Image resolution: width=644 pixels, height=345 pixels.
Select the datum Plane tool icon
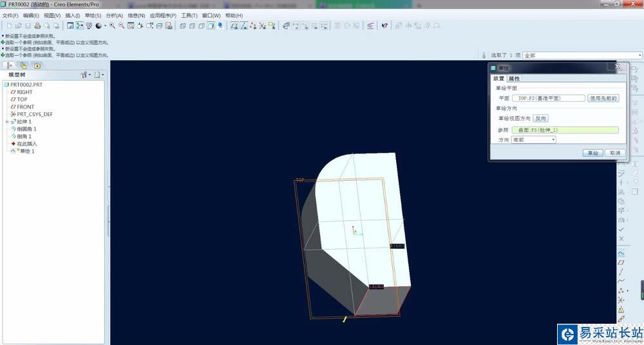click(x=621, y=262)
